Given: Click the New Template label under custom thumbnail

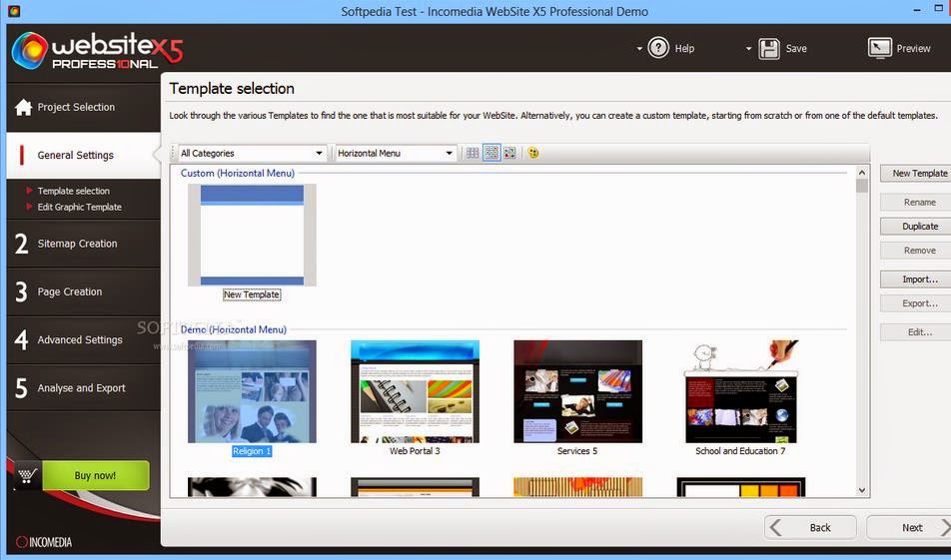Looking at the screenshot, I should [252, 294].
